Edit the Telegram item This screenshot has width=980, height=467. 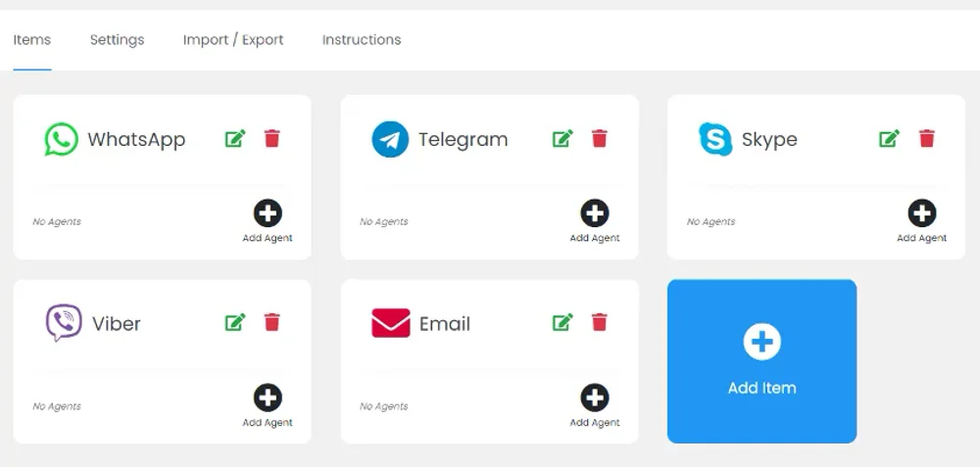(x=563, y=139)
